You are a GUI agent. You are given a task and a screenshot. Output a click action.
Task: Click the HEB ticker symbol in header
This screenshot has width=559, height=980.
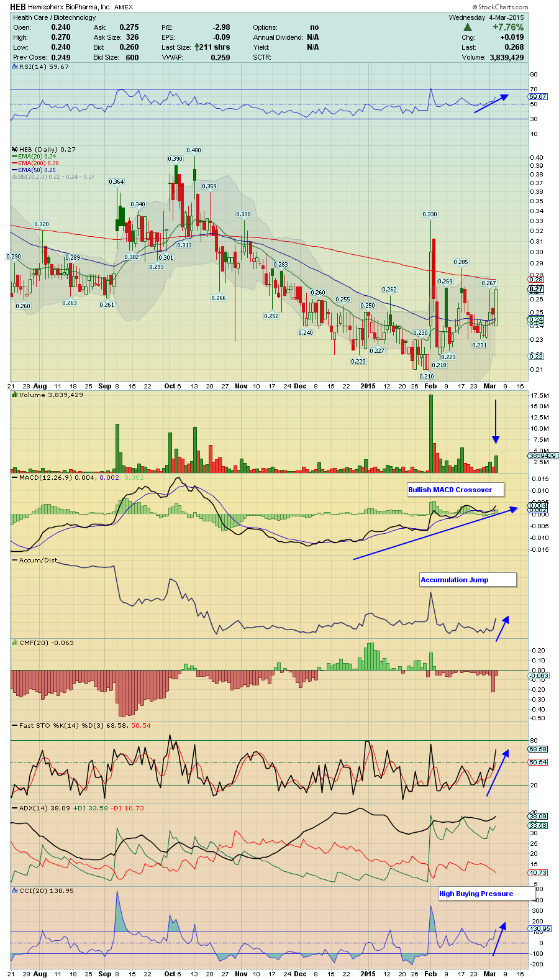point(18,7)
